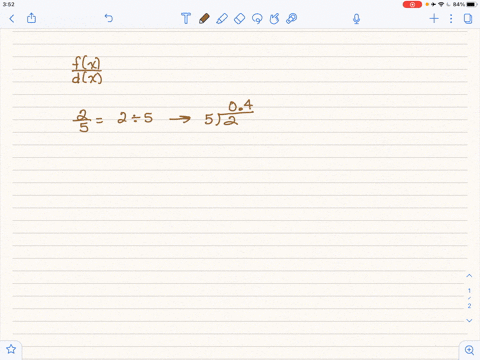Screen dimensions: 480x360
Task: Go to previous page with up chevron
Action: click(x=469, y=276)
